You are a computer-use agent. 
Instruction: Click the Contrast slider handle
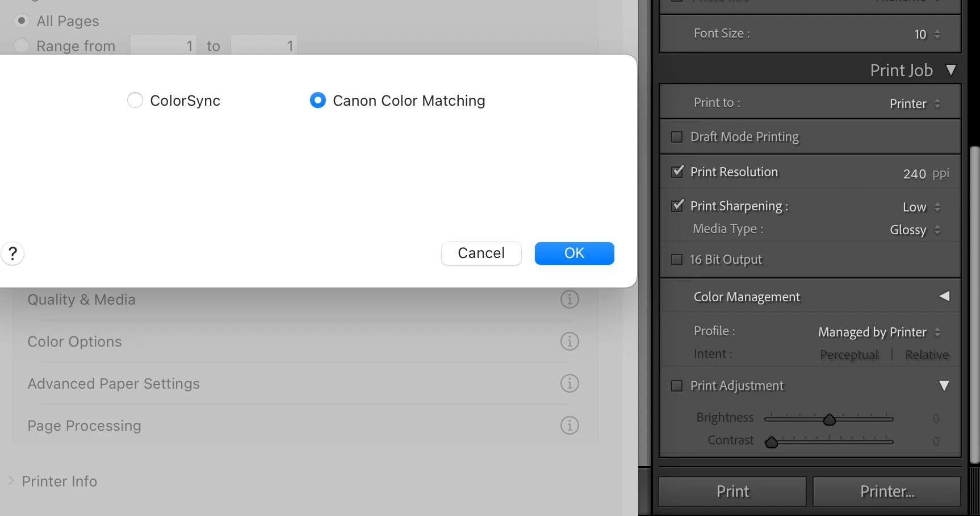coord(772,442)
